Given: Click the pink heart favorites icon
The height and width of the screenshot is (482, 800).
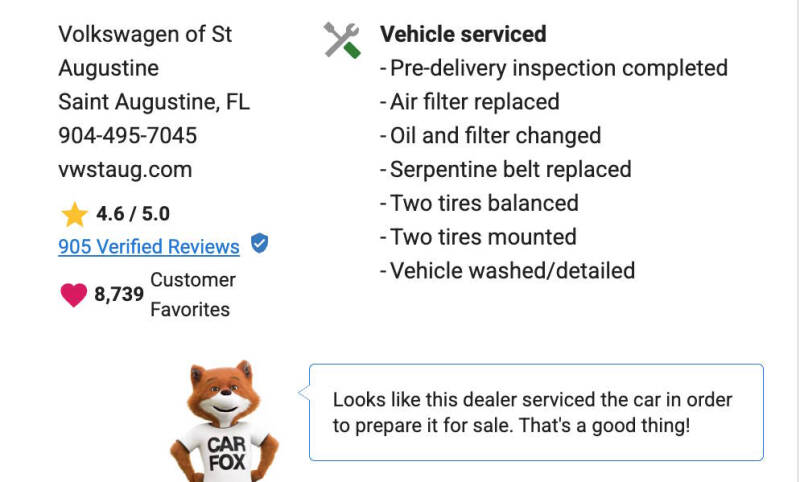Looking at the screenshot, I should pyautogui.click(x=73, y=295).
